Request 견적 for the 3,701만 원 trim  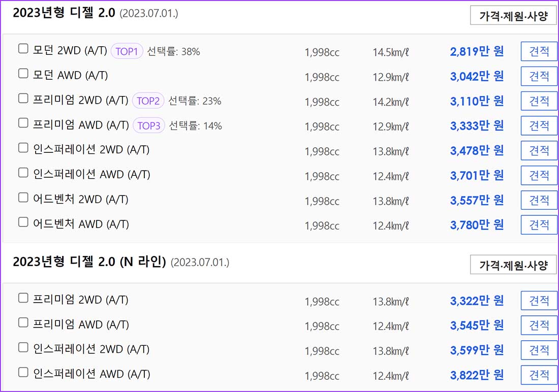pyautogui.click(x=539, y=175)
